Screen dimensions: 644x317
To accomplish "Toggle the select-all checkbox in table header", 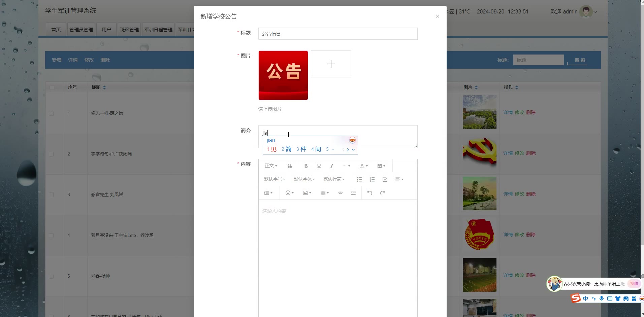I will pyautogui.click(x=52, y=87).
